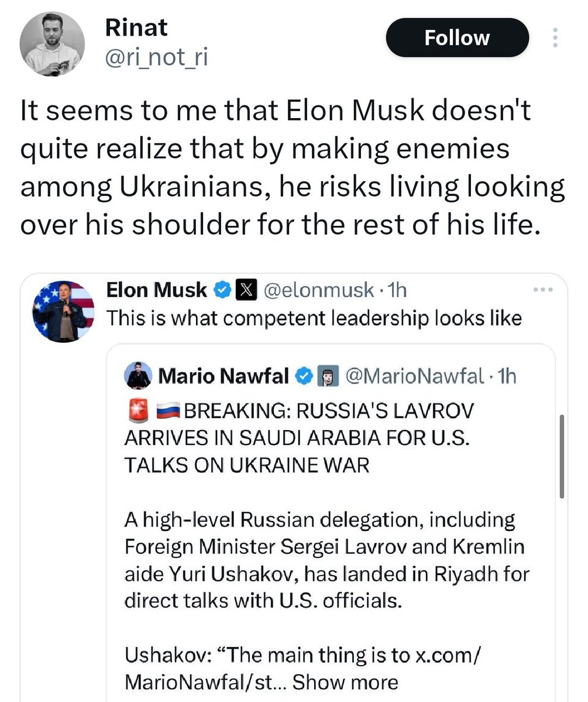Click the Follow button
Screen dimensions: 588x702
coord(457,38)
